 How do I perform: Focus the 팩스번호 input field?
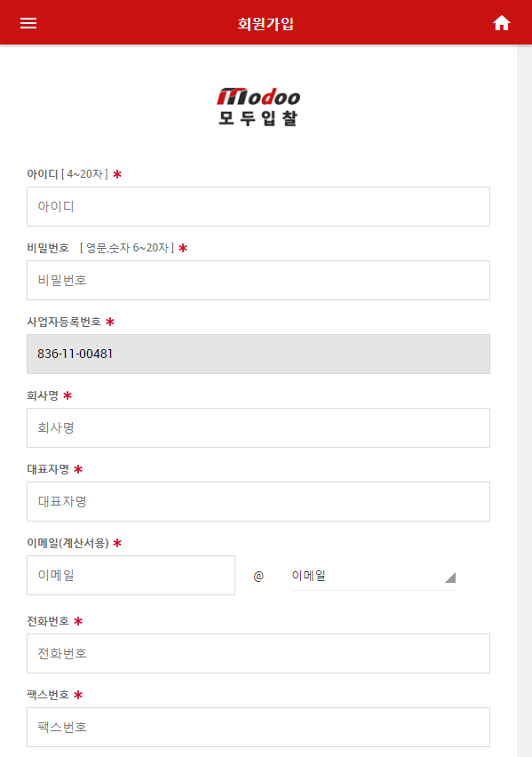point(258,728)
